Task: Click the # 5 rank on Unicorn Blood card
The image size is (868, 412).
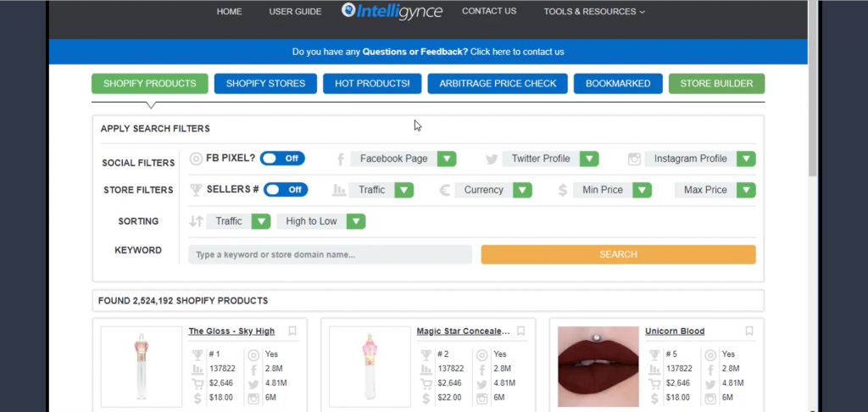Action: coord(671,354)
